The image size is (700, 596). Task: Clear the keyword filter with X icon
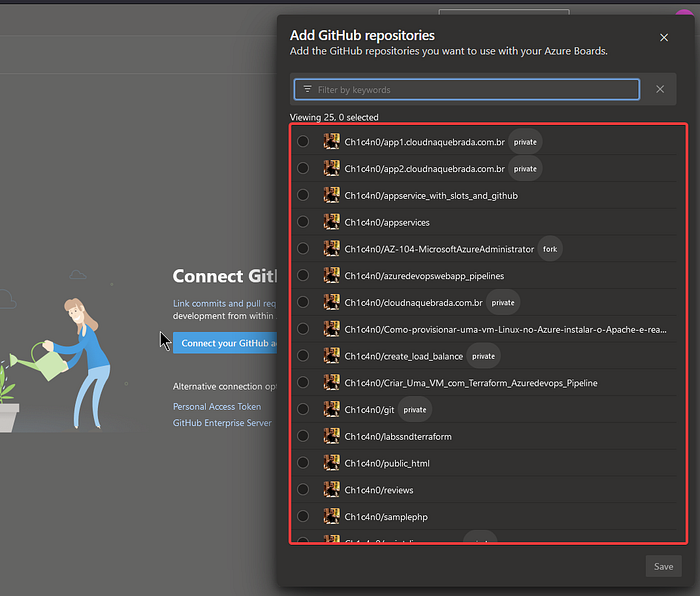pos(660,89)
